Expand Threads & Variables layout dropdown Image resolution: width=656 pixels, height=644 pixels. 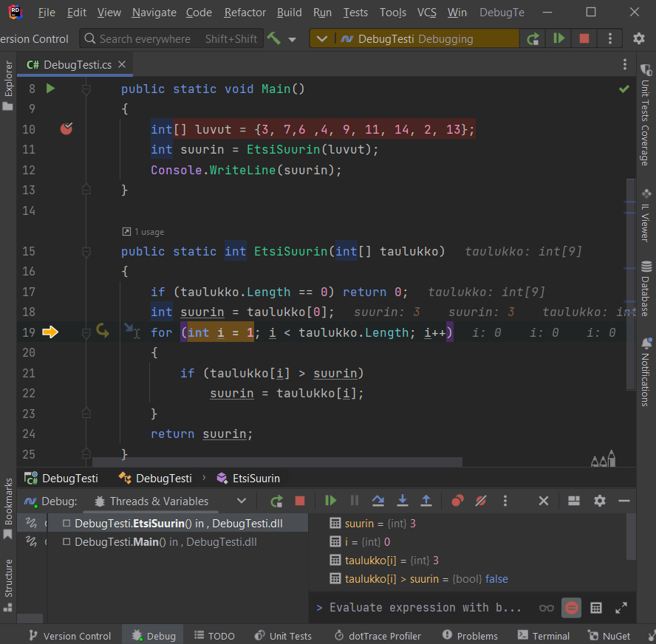point(241,501)
